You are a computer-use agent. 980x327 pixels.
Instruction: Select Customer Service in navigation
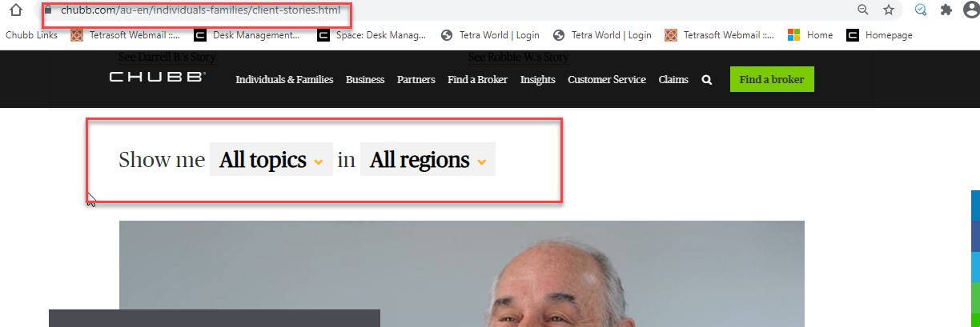pos(607,80)
